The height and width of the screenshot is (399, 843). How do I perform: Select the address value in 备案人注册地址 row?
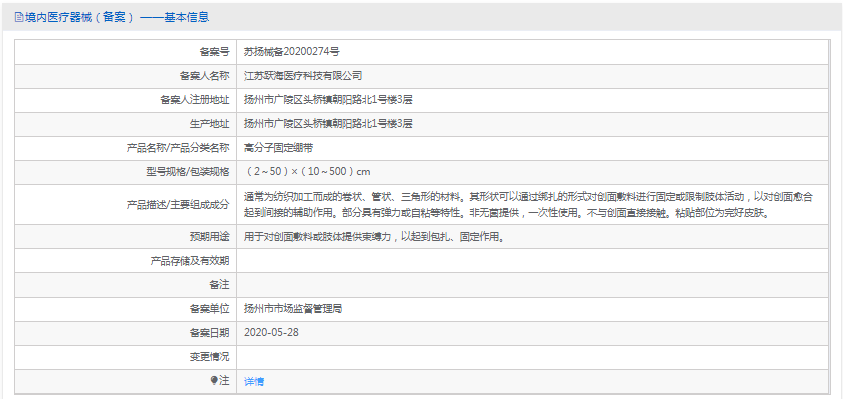[328, 100]
